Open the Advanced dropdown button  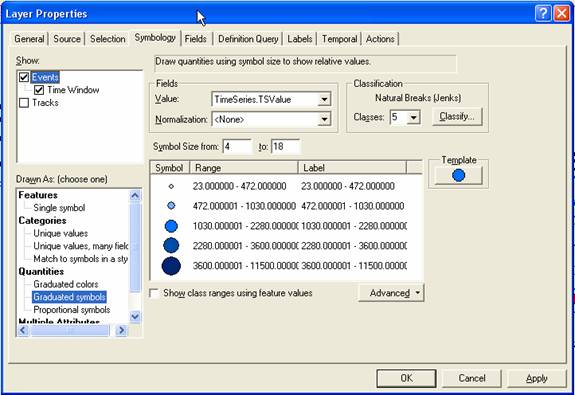[x=391, y=293]
